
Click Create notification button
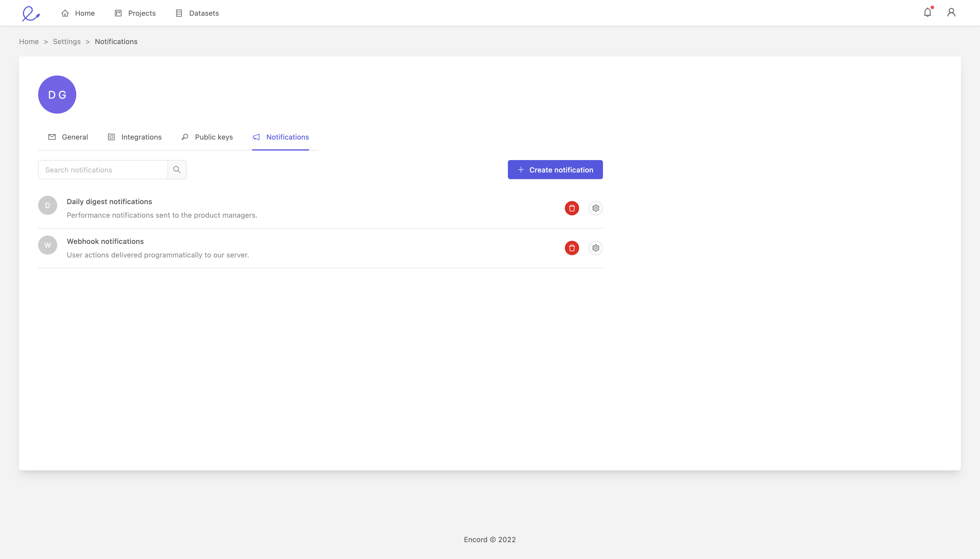pyautogui.click(x=555, y=170)
